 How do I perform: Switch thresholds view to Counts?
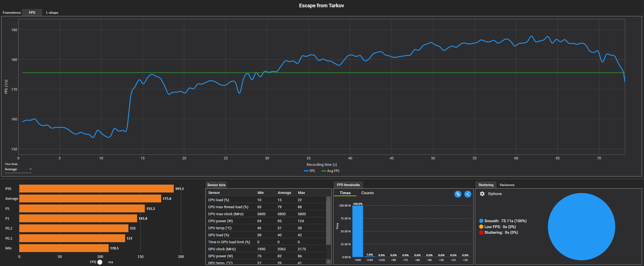(x=367, y=193)
